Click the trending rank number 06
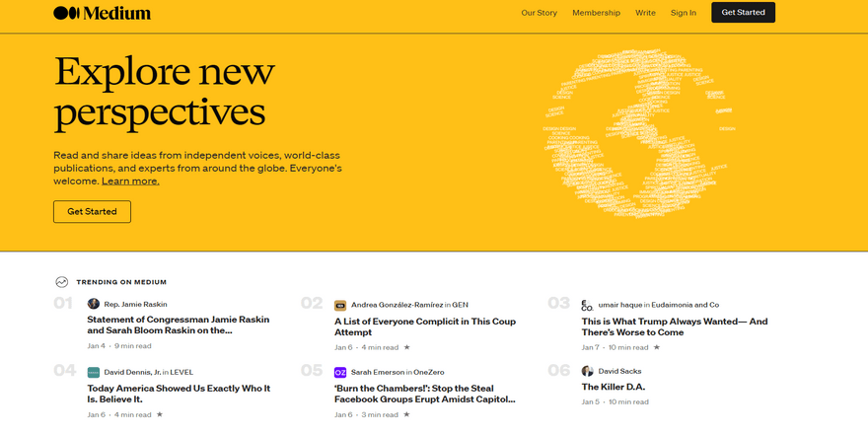This screenshot has width=868, height=434. (558, 370)
